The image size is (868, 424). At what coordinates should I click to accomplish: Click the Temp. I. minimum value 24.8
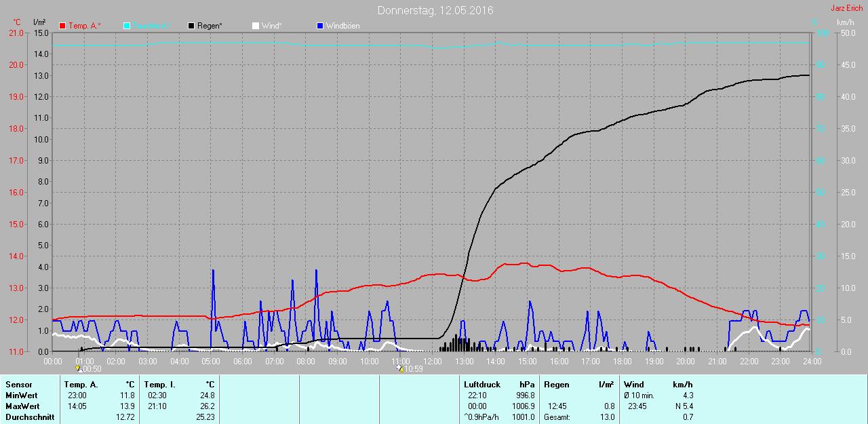click(207, 396)
